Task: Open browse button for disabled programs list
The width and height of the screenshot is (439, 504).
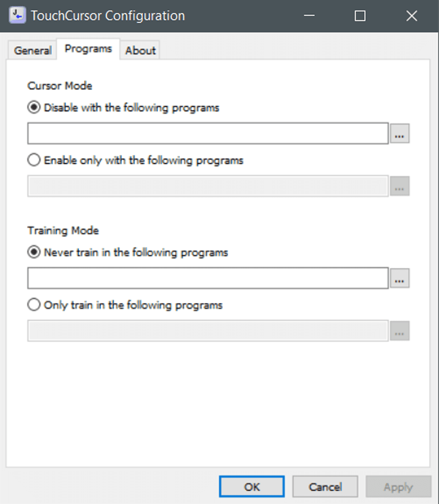Action: 399,133
